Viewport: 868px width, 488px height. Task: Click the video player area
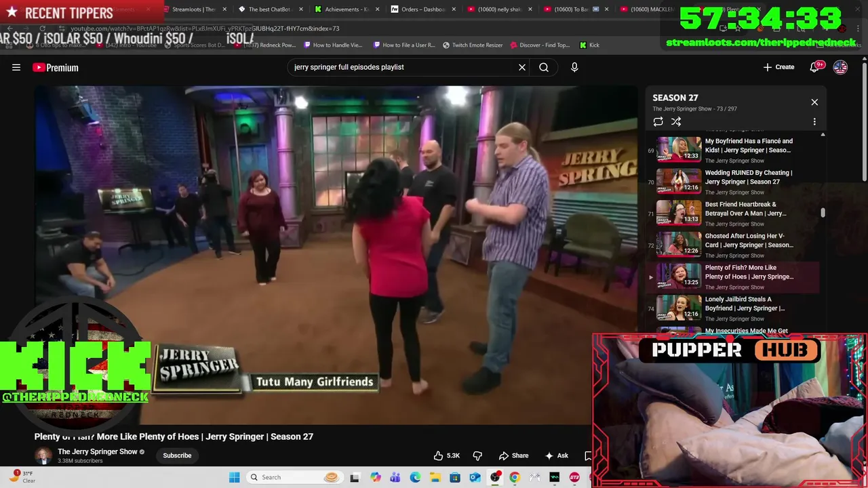tap(336, 254)
